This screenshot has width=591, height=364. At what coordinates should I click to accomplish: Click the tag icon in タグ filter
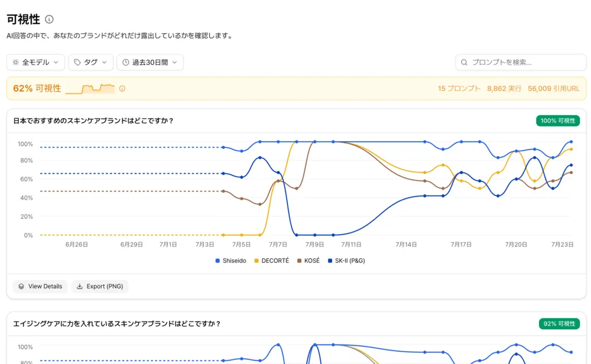(x=77, y=62)
